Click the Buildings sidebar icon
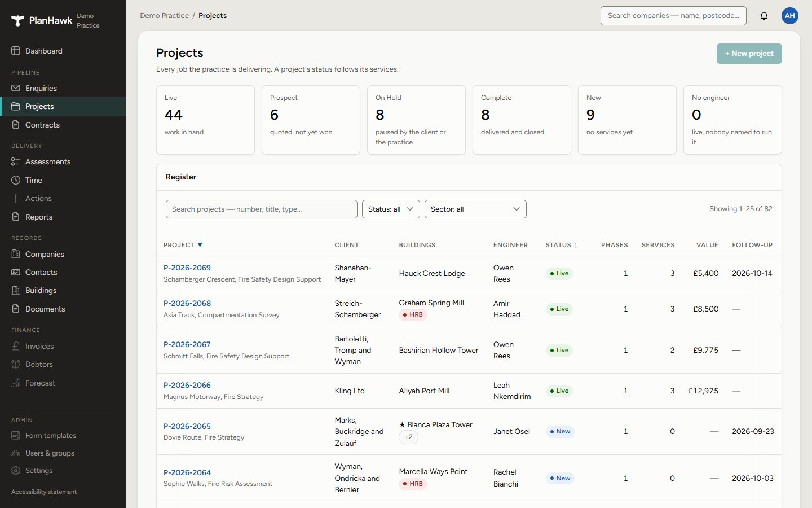 click(16, 290)
